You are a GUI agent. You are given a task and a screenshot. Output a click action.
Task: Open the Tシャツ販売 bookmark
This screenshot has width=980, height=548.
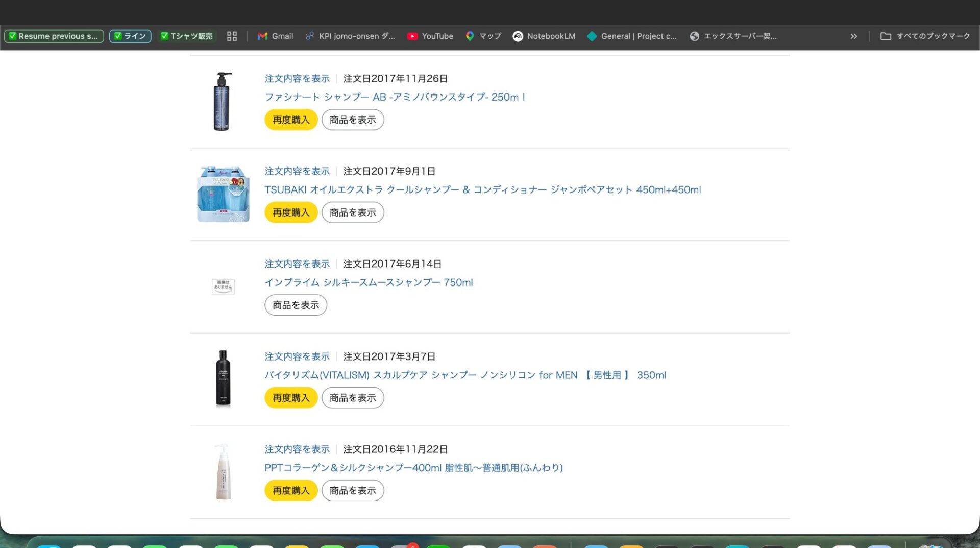point(187,36)
